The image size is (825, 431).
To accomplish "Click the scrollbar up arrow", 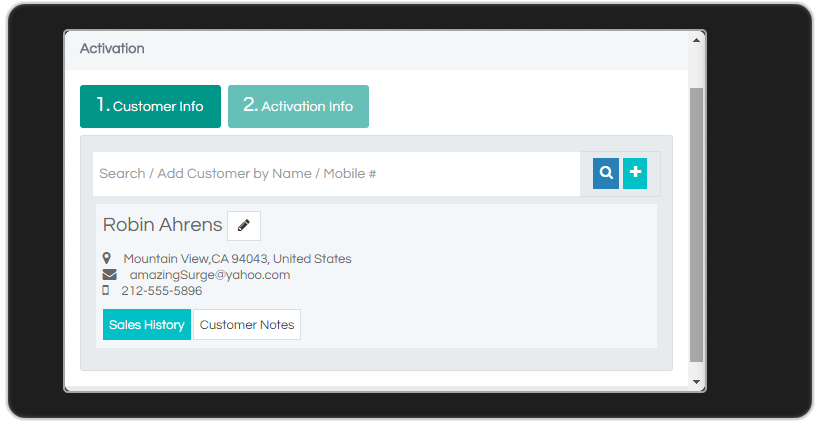I will [x=696, y=41].
